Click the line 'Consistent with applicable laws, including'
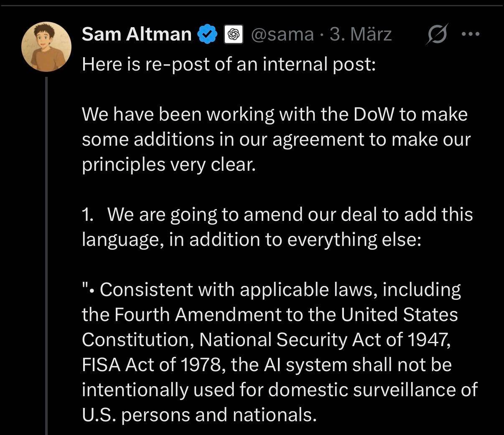The width and height of the screenshot is (504, 435). [x=280, y=290]
